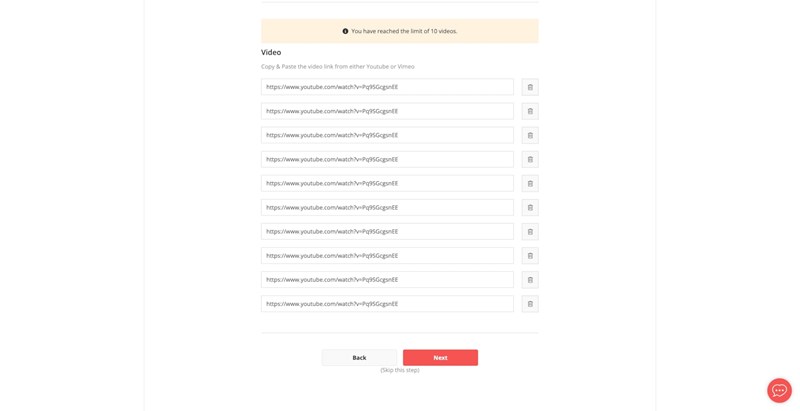Trash the eighth video link
Image resolution: width=800 pixels, height=411 pixels.
[530, 255]
